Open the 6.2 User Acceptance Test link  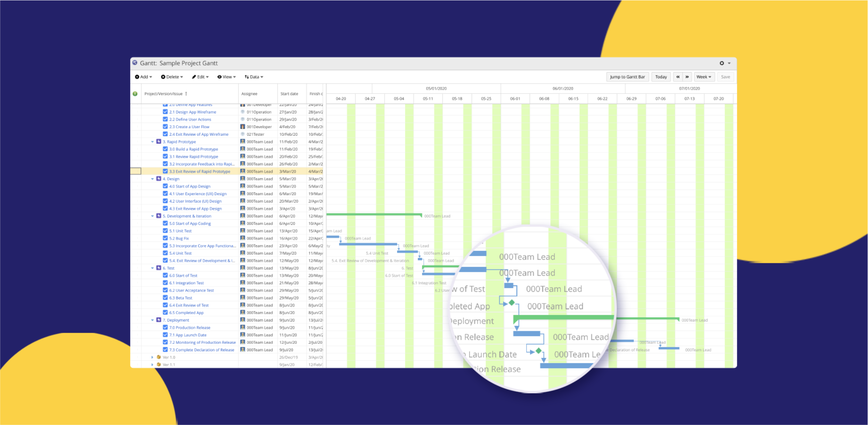(x=191, y=291)
